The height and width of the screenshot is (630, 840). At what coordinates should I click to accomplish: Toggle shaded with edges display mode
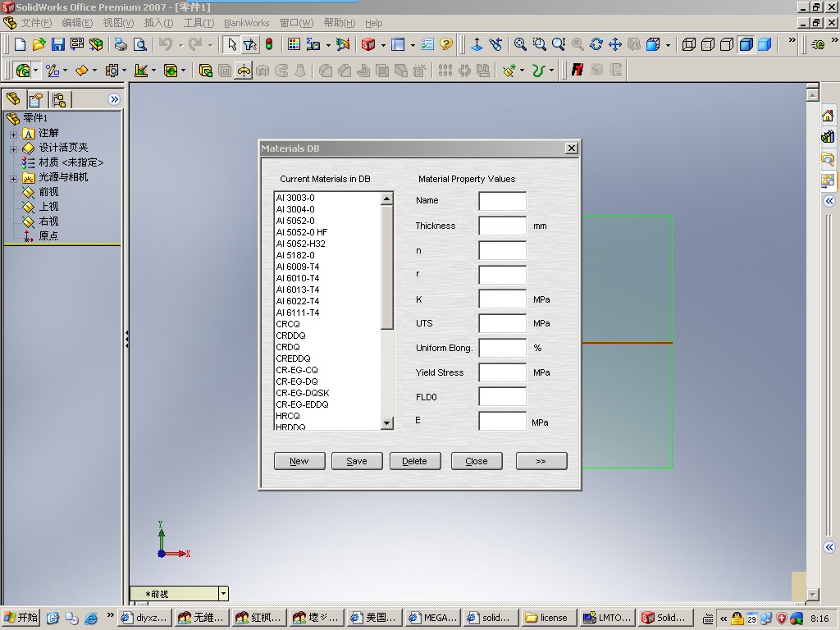[746, 44]
